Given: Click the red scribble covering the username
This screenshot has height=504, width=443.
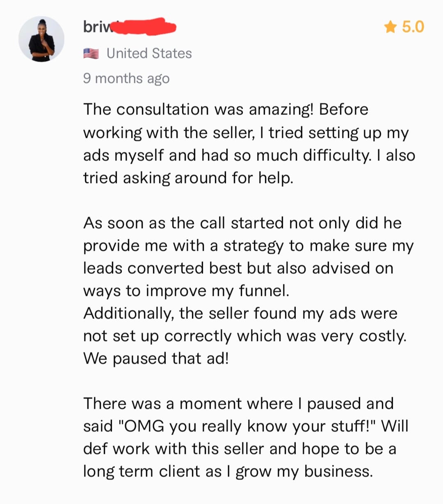Looking at the screenshot, I should pyautogui.click(x=144, y=27).
